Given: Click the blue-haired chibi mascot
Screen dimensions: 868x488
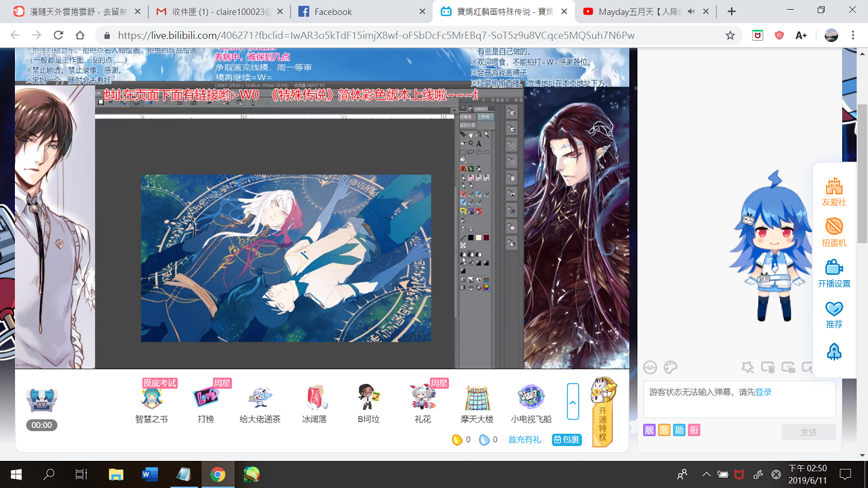Looking at the screenshot, I should [x=773, y=247].
